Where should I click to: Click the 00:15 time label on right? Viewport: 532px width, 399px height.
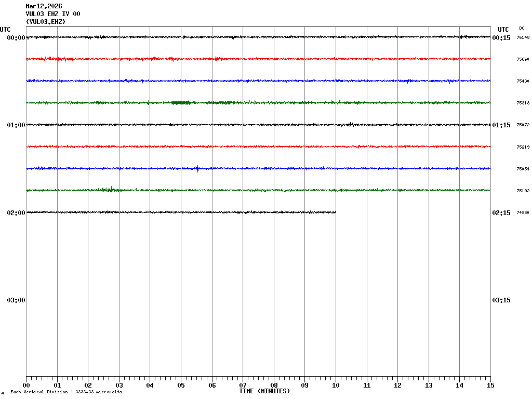501,38
